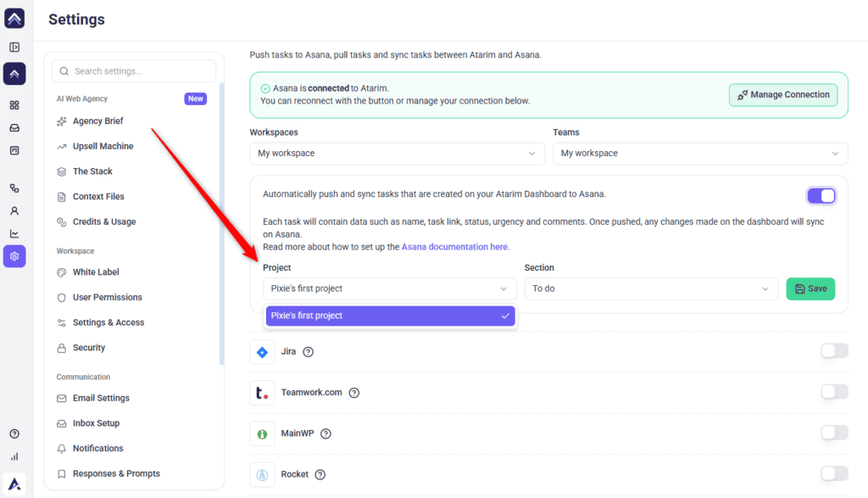
Task: Click the Jira logo icon
Action: click(x=263, y=352)
